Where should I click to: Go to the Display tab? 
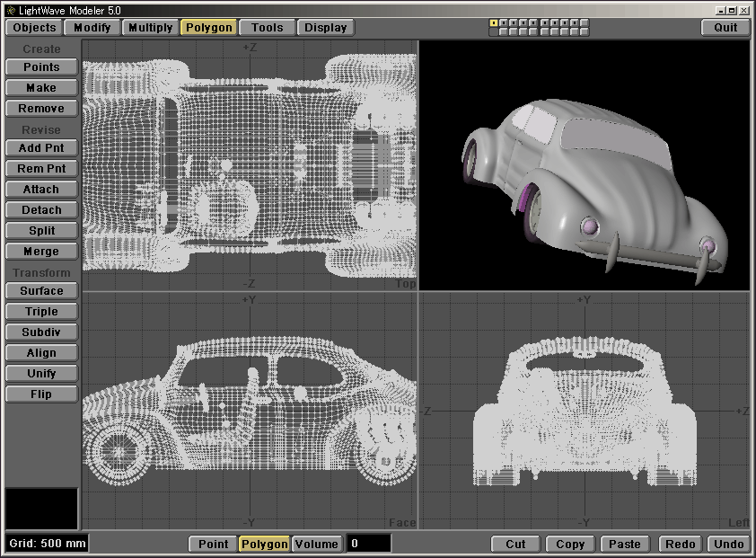[x=325, y=27]
